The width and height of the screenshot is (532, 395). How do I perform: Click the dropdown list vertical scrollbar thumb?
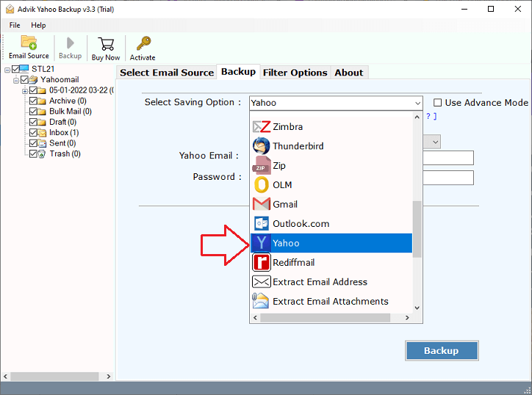point(417,229)
